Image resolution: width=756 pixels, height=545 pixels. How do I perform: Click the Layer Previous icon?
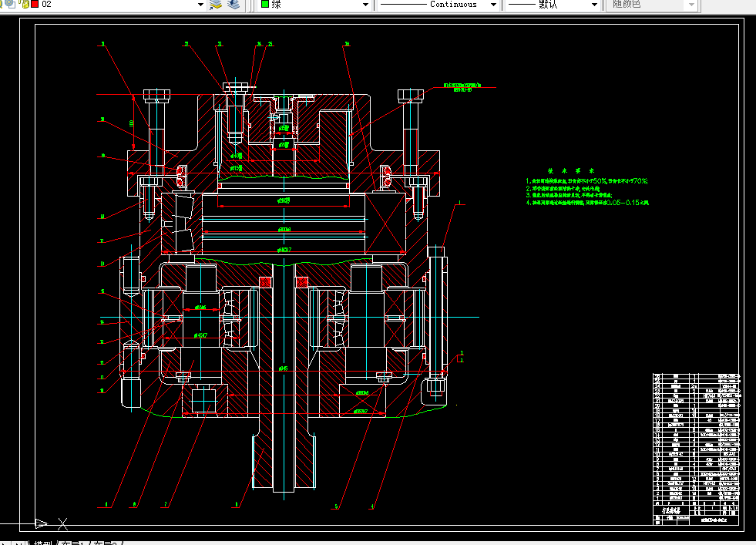[234, 5]
